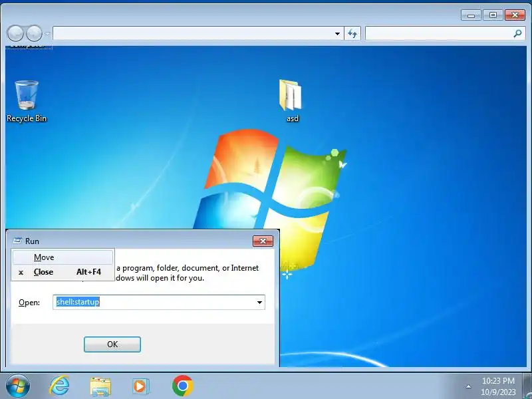532x399 pixels.
Task: Click the search magnifier icon
Action: (518, 33)
